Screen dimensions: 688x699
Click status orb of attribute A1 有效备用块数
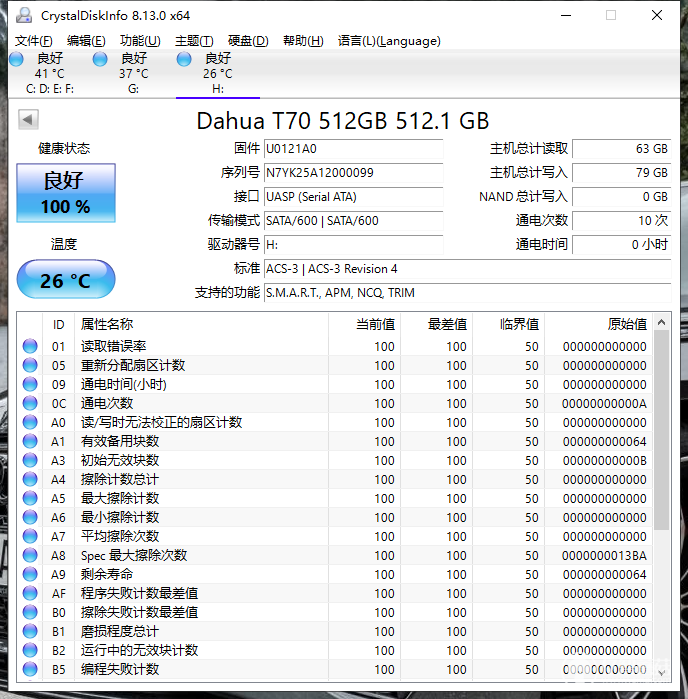pyautogui.click(x=30, y=441)
